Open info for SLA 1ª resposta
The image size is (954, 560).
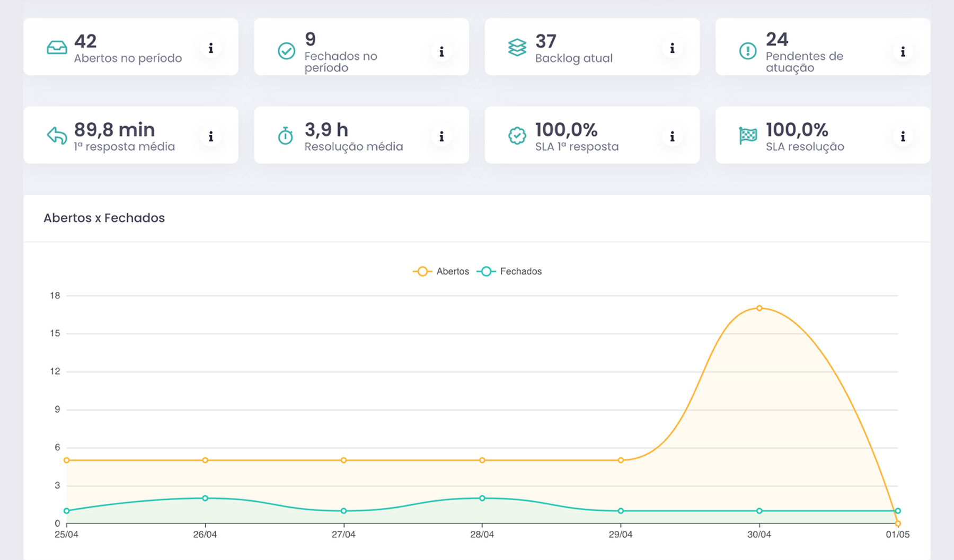click(x=672, y=137)
